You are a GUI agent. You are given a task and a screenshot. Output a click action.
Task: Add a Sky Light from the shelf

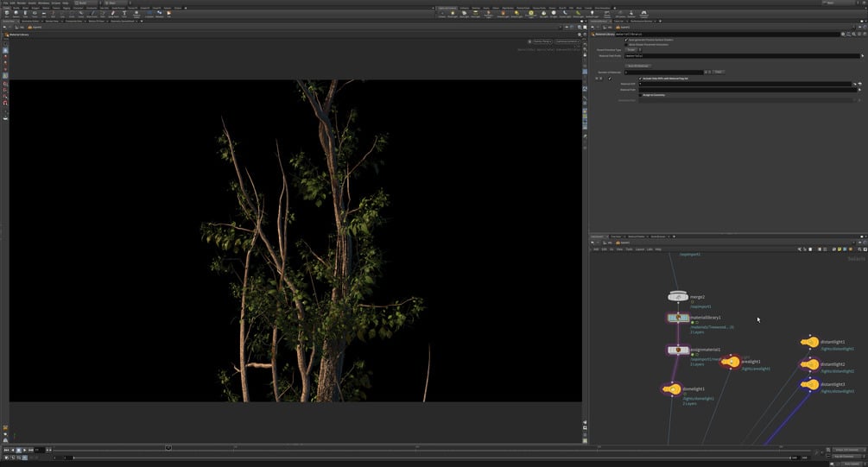coord(543,14)
